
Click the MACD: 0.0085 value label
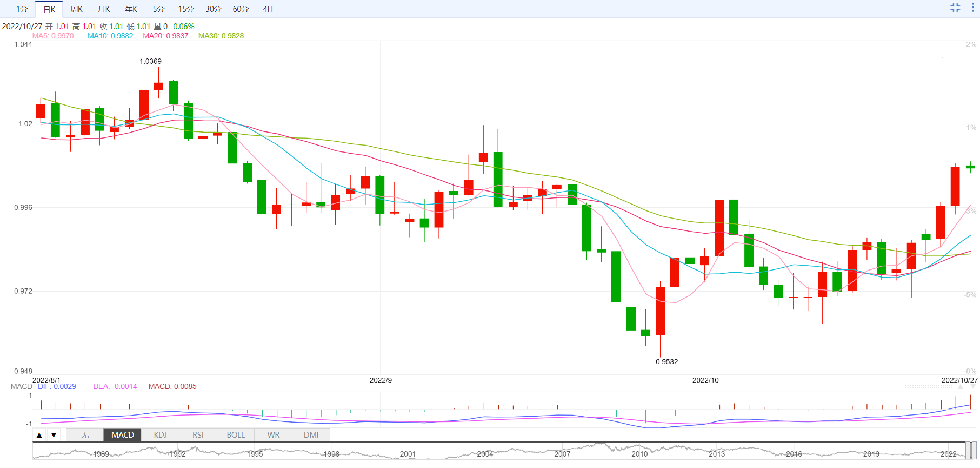click(172, 386)
